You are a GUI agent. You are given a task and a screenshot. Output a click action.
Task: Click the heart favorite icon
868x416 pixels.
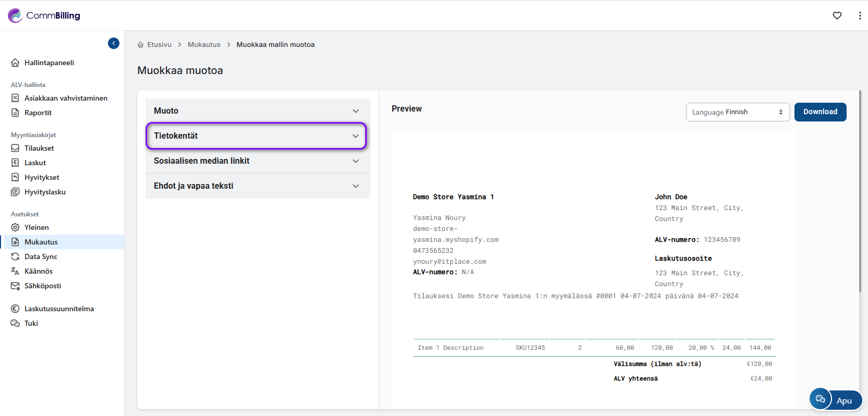(837, 16)
